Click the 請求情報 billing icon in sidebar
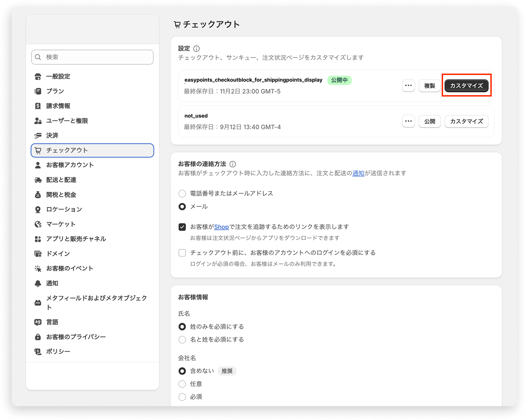The width and height of the screenshot is (526, 420). click(38, 106)
